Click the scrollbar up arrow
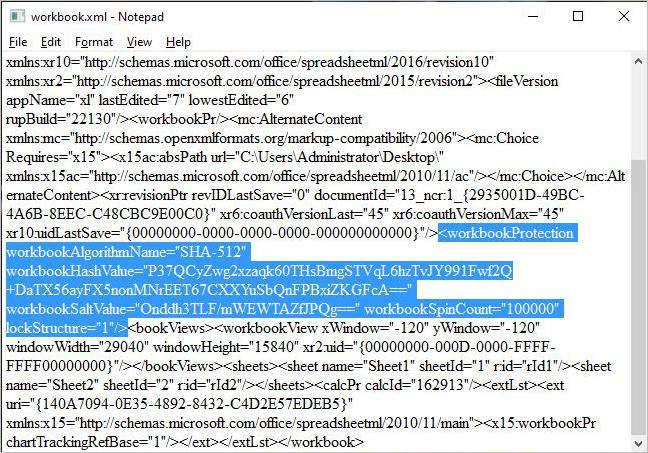 pyautogui.click(x=638, y=62)
